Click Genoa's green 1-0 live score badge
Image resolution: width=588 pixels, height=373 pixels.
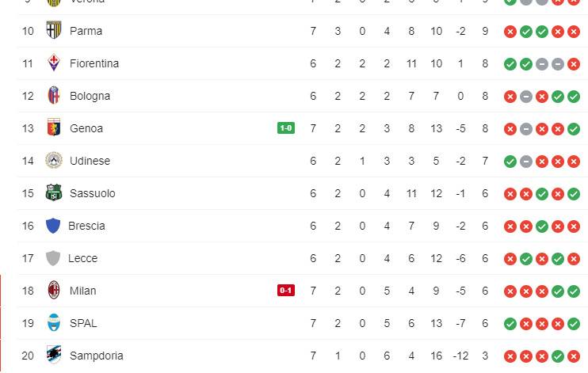pyautogui.click(x=286, y=128)
